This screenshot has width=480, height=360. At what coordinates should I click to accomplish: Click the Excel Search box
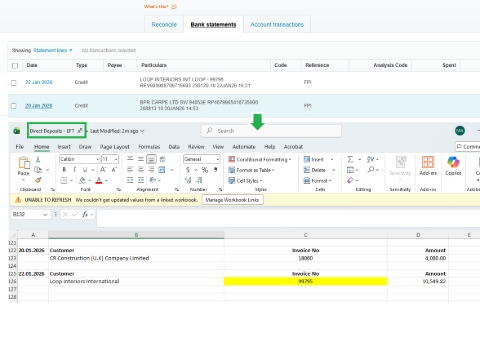click(x=271, y=131)
